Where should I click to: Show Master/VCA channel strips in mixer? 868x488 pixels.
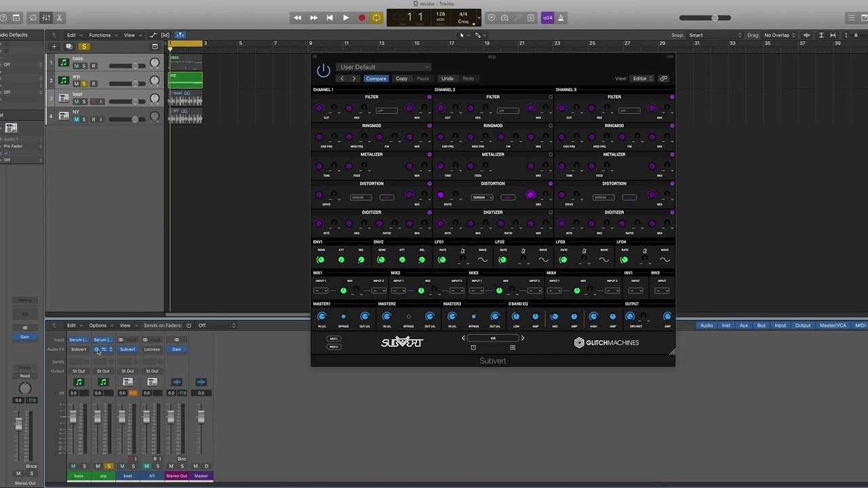tap(833, 325)
